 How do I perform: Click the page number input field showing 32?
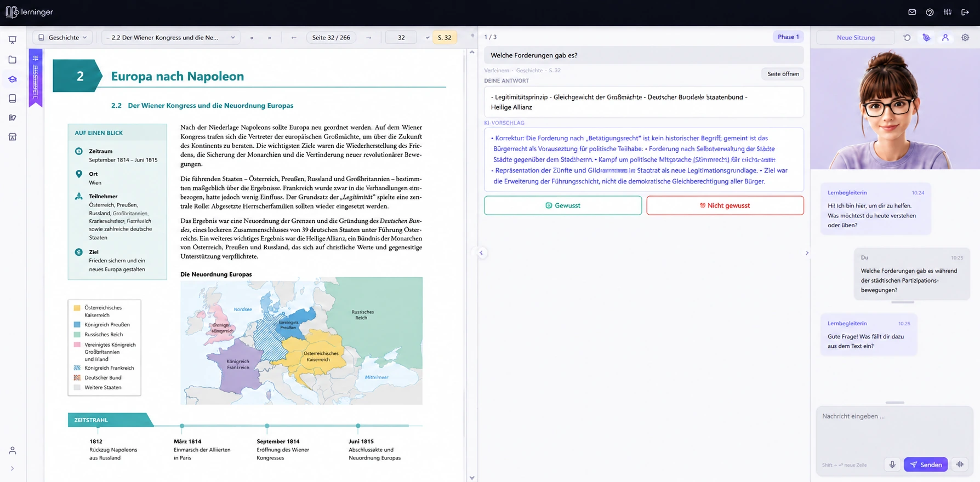coord(401,38)
